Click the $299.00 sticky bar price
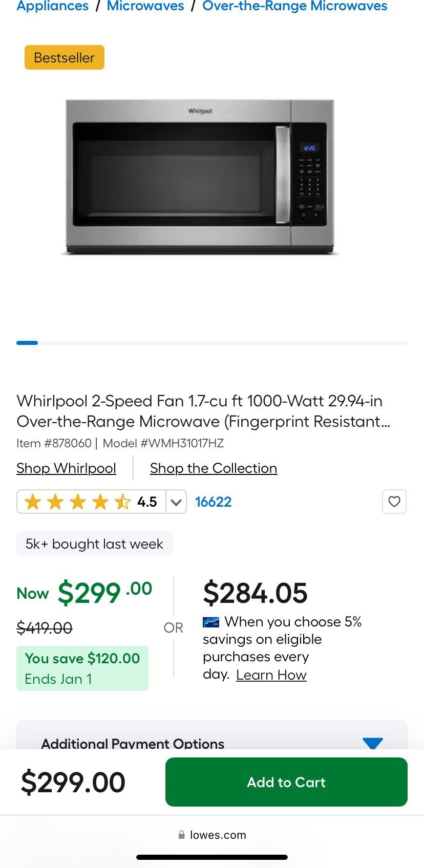This screenshot has width=424, height=868. [73, 782]
